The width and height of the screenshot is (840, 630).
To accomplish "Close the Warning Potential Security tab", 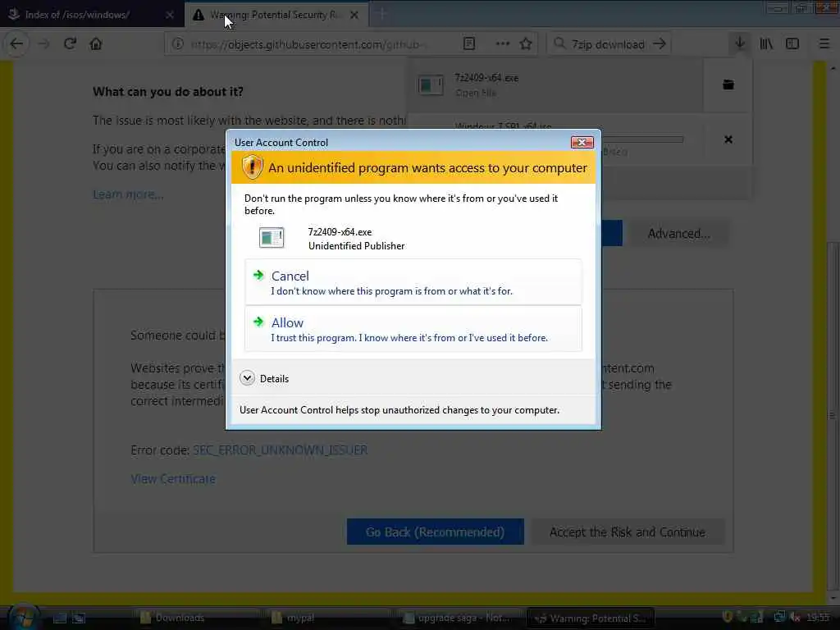I will pyautogui.click(x=354, y=15).
